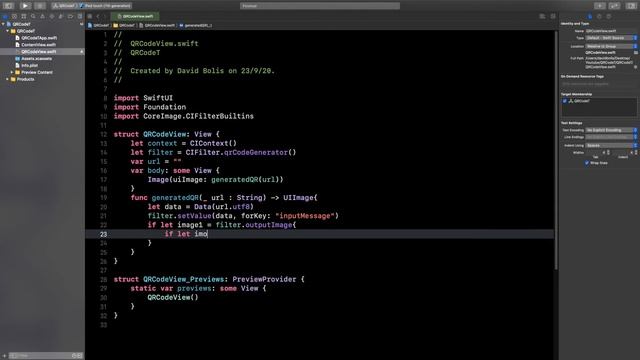Screen dimensions: 640x360
Task: Go back in editor history
Action: (98, 16)
